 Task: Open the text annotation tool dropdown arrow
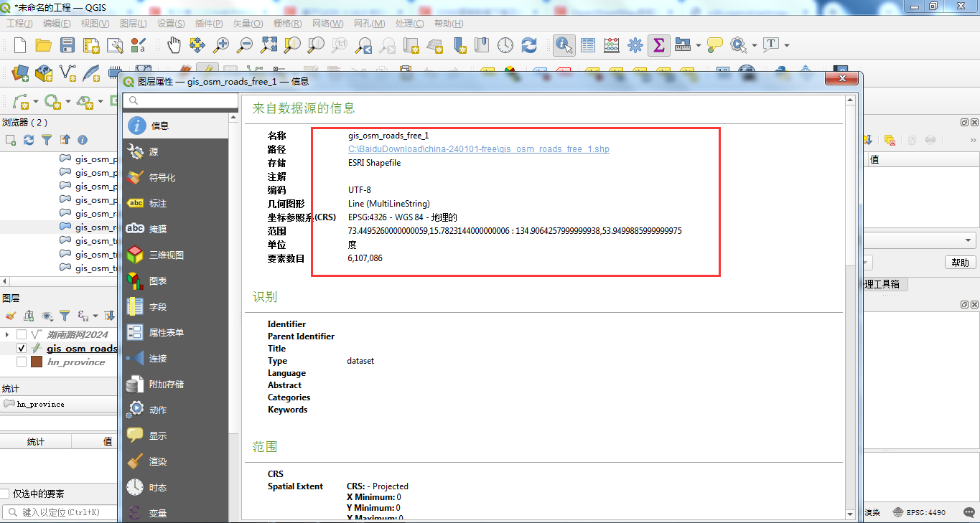(x=787, y=45)
